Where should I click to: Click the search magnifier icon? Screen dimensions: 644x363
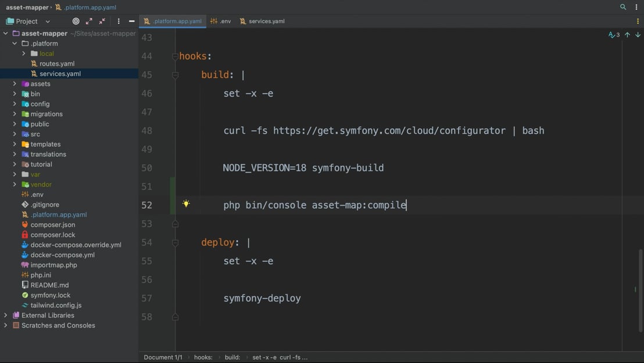[x=623, y=7]
